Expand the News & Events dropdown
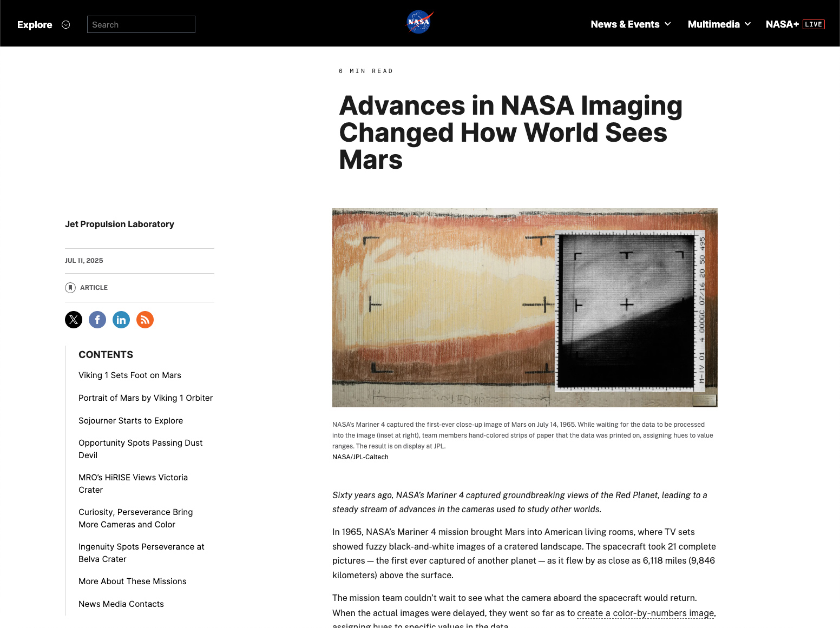This screenshot has height=628, width=840. click(x=631, y=24)
